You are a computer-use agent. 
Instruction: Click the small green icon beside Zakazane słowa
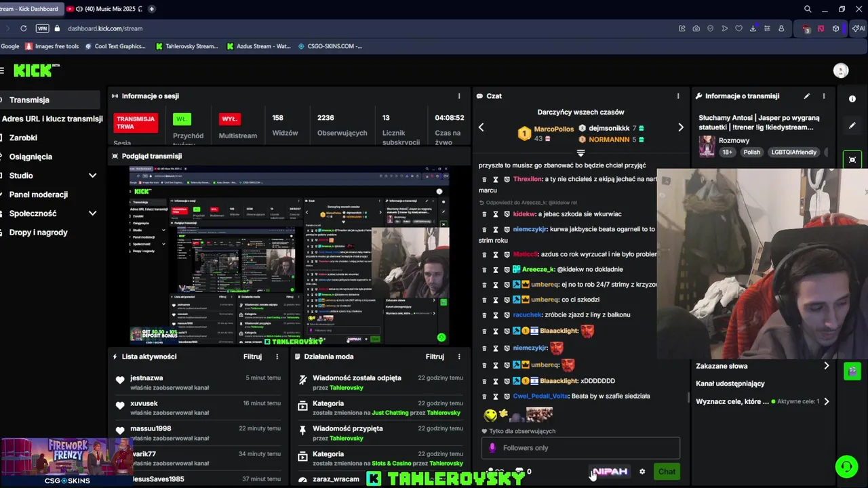click(852, 371)
